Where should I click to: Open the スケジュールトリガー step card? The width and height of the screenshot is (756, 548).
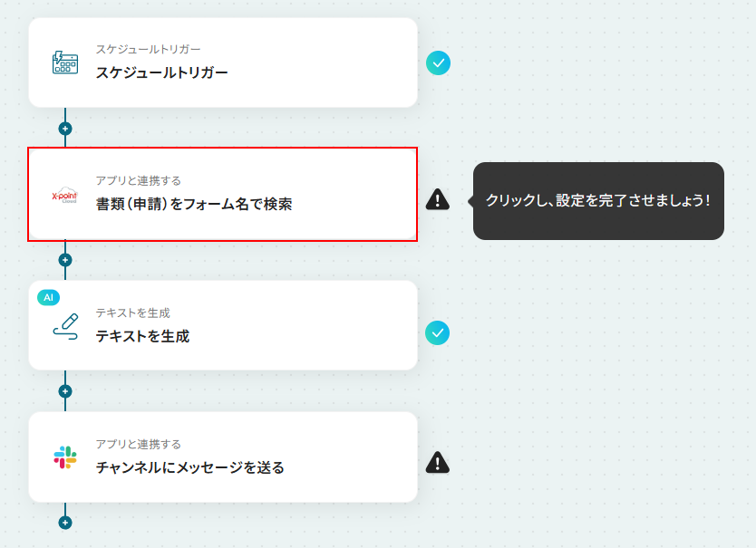point(223,62)
